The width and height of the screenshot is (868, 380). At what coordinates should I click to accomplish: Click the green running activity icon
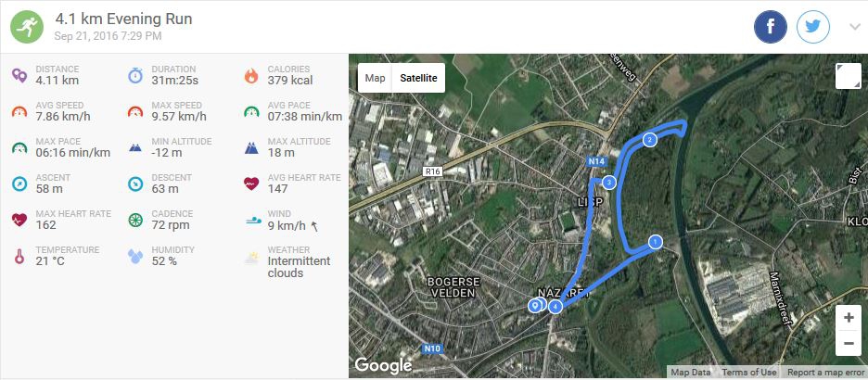click(26, 26)
